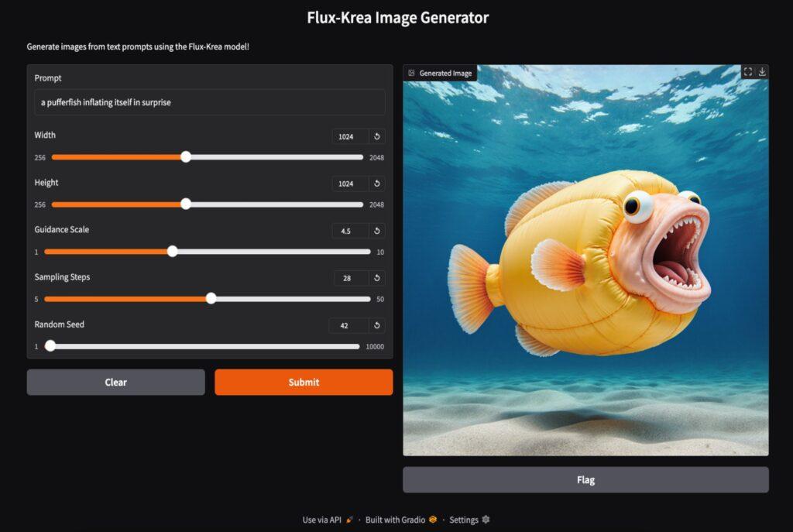Image resolution: width=793 pixels, height=532 pixels.
Task: Focus the Prompt text field
Action: pos(209,102)
